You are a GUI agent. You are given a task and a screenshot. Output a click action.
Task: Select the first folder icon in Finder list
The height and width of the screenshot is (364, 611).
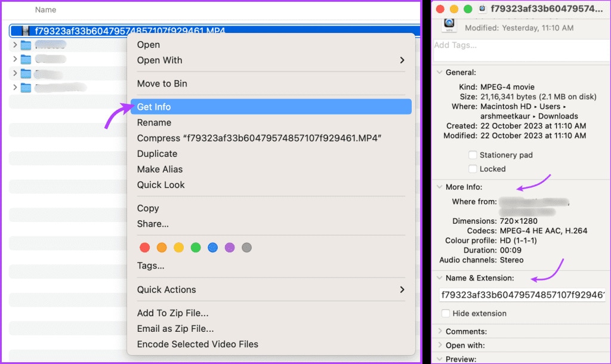(26, 45)
